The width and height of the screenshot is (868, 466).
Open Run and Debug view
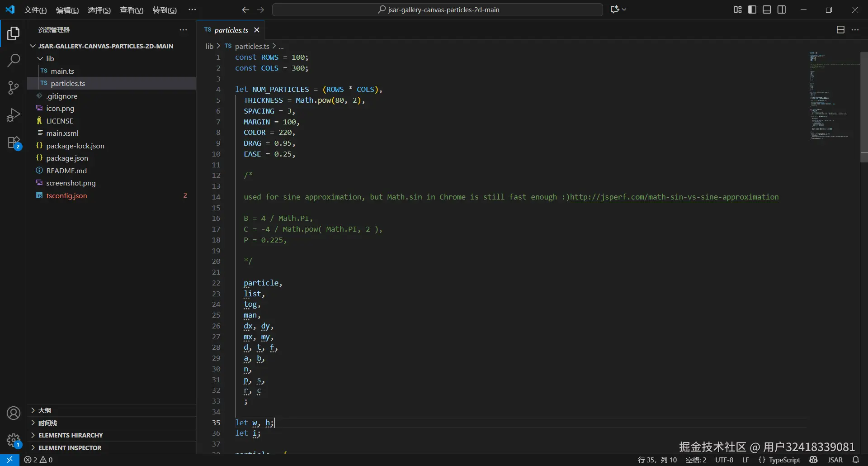[x=14, y=115]
